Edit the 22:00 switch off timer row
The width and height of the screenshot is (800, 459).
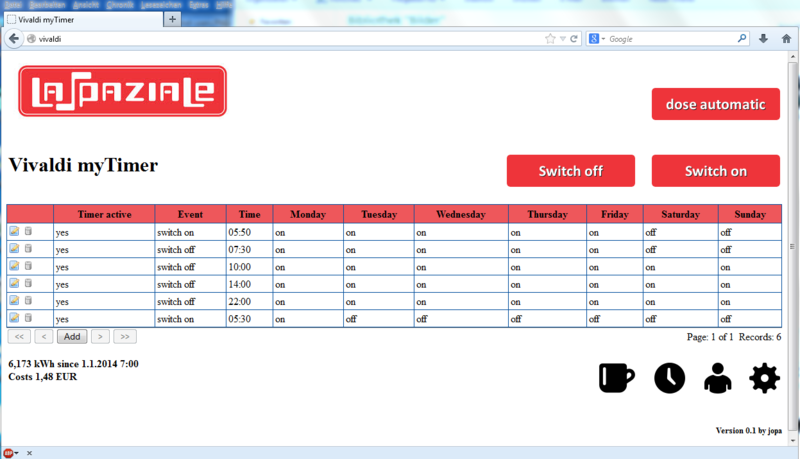click(x=14, y=300)
